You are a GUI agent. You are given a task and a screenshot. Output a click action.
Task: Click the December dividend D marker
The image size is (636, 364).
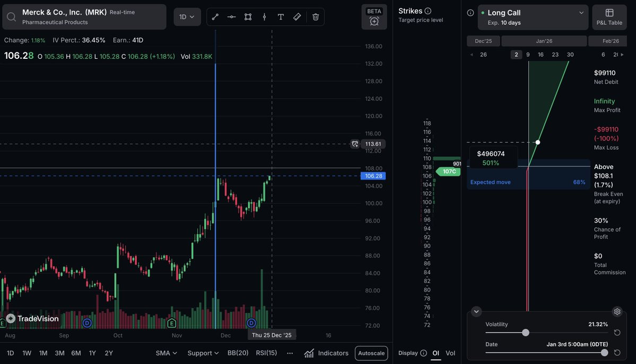point(251,323)
